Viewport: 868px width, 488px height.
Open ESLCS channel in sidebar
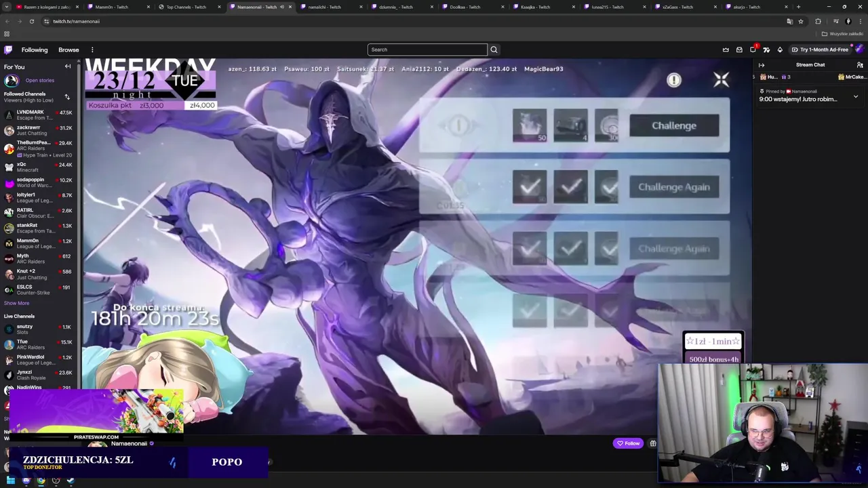coord(38,289)
